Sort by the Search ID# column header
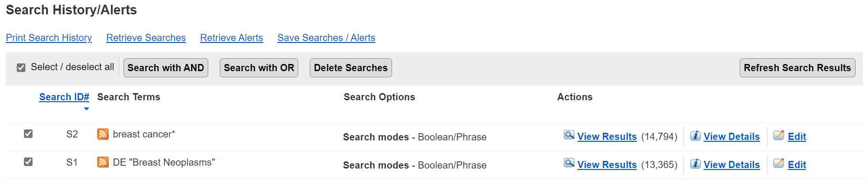 [64, 97]
